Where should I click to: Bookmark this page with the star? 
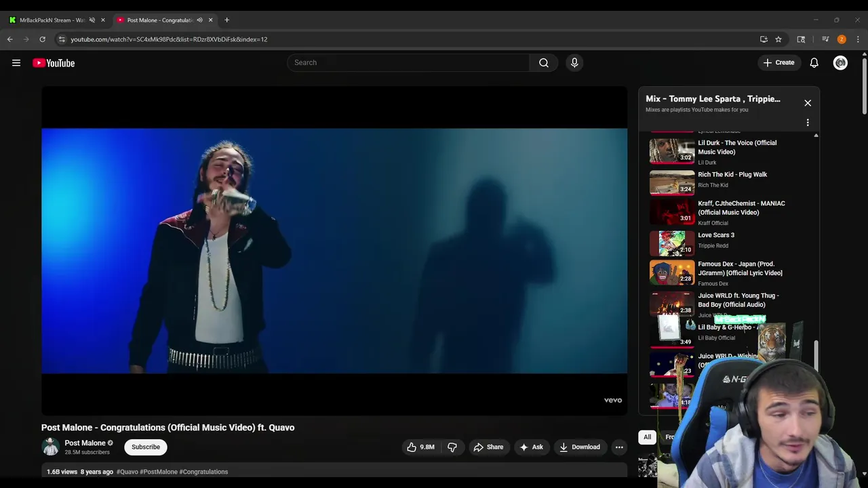[x=778, y=39]
